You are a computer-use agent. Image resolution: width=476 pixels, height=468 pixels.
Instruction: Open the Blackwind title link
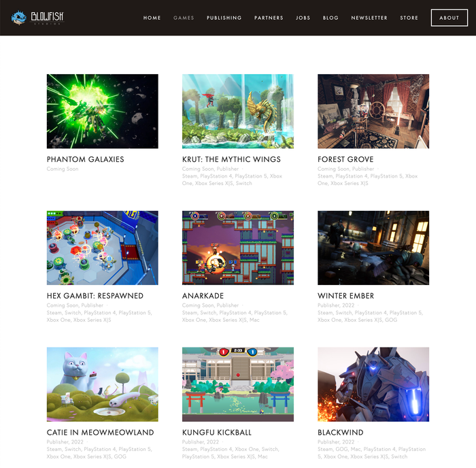(x=340, y=433)
